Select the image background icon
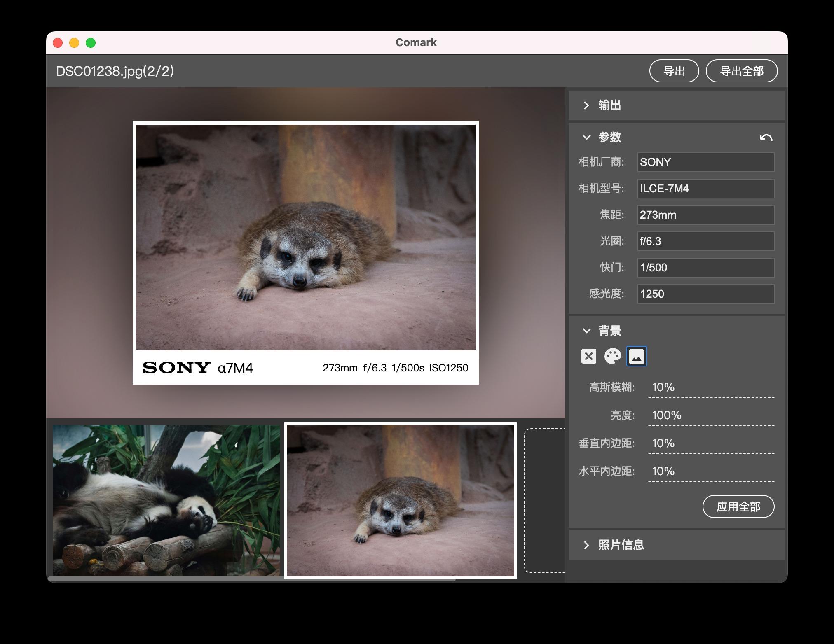The image size is (834, 644). 637,356
